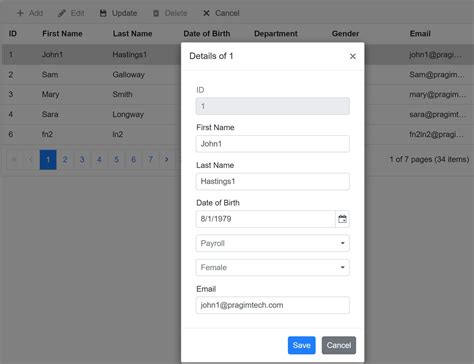Click the first page arrow

point(14,160)
